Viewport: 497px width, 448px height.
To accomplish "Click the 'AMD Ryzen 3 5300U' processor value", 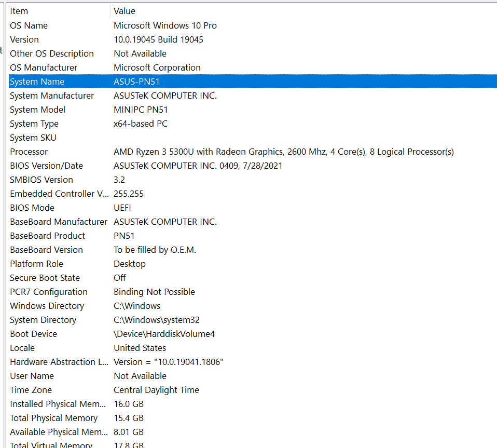I will 284,152.
